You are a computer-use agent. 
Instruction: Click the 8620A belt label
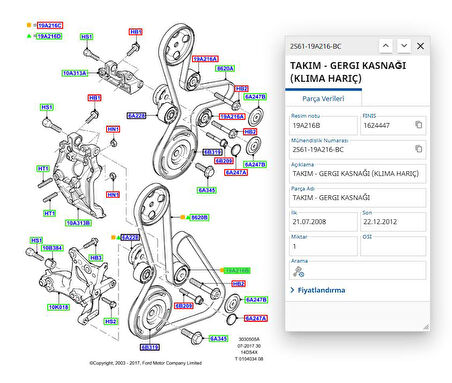point(225,68)
